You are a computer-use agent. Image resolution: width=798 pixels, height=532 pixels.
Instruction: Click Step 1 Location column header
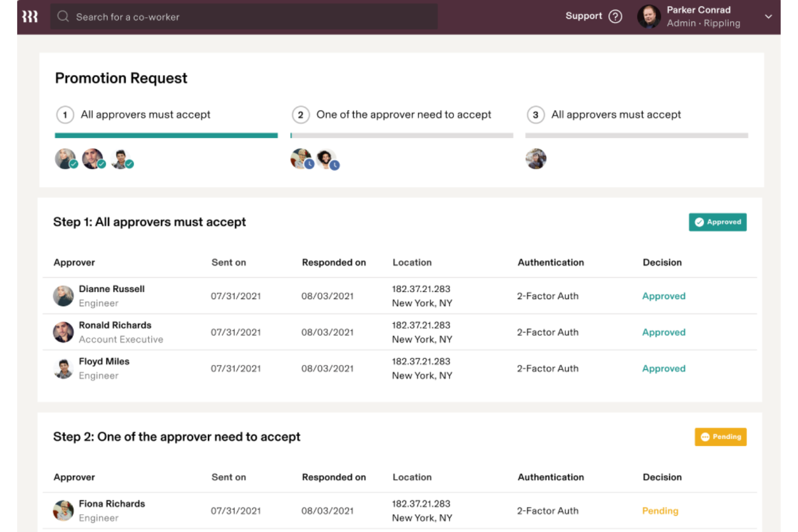tap(412, 262)
